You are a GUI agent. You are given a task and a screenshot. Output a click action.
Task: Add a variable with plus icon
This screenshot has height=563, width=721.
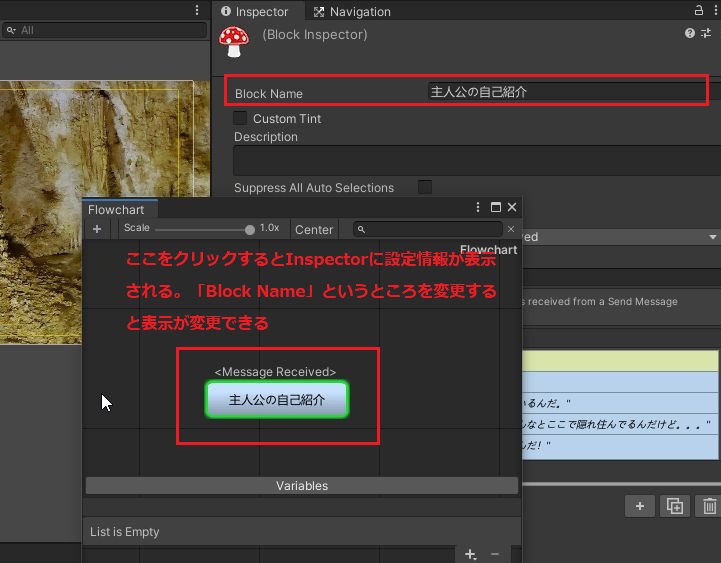tap(470, 555)
